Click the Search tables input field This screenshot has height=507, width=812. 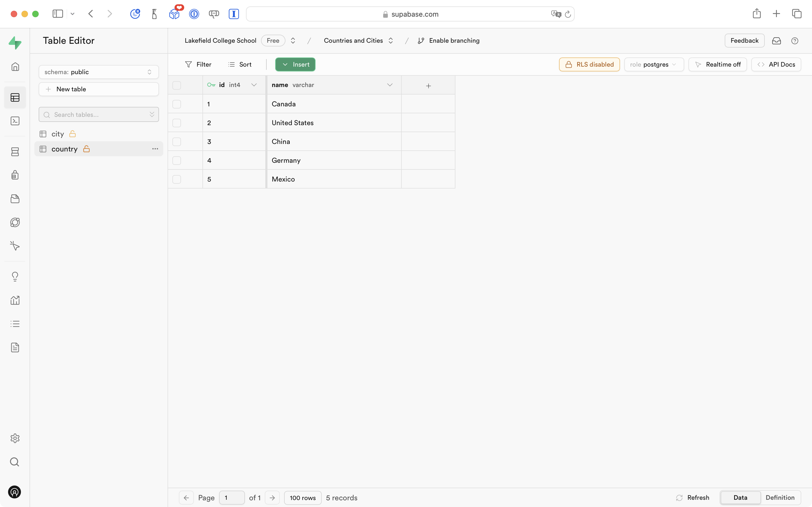tap(97, 115)
